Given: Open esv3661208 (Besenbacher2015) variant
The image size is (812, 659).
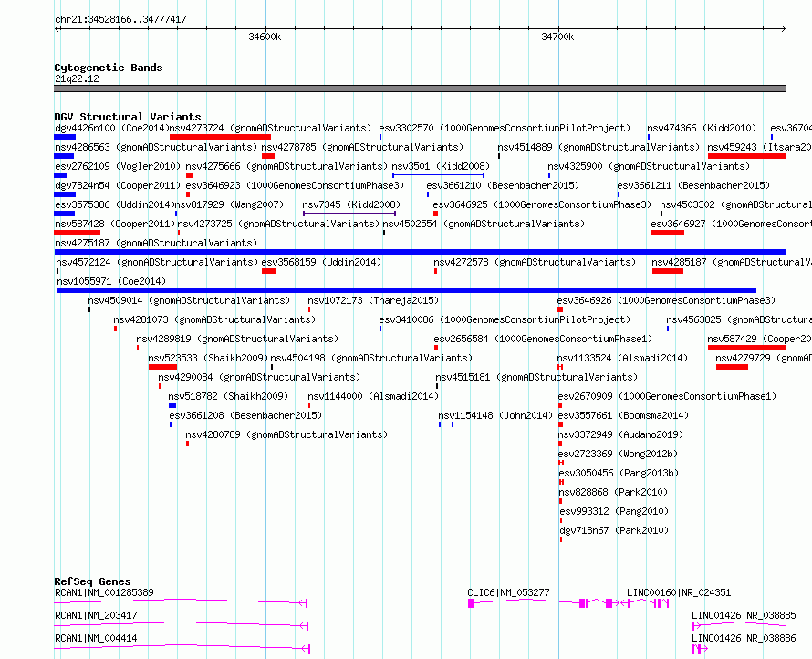Looking at the screenshot, I should click(x=245, y=415).
